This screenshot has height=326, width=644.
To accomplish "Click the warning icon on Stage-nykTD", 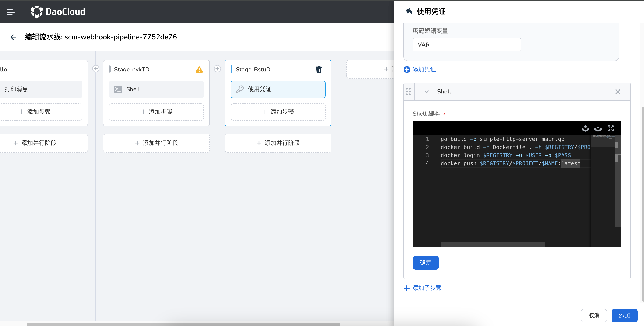I will (199, 69).
